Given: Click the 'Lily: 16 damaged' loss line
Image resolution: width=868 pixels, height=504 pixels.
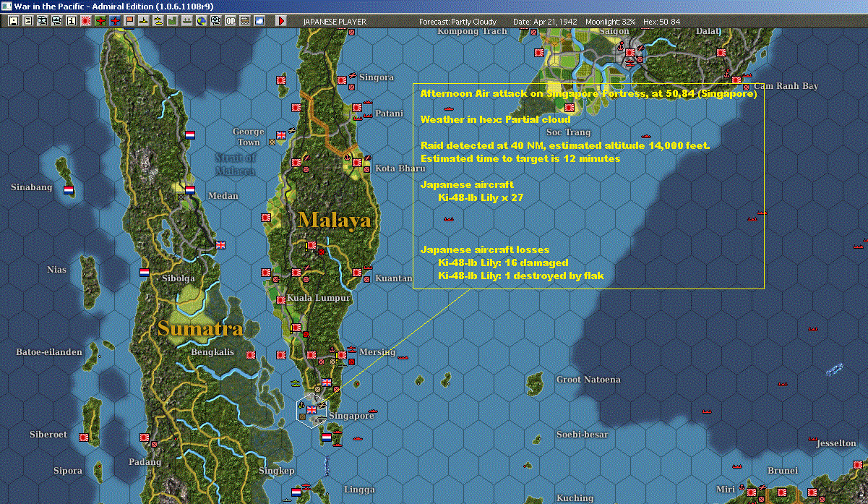Looking at the screenshot, I should click(503, 262).
